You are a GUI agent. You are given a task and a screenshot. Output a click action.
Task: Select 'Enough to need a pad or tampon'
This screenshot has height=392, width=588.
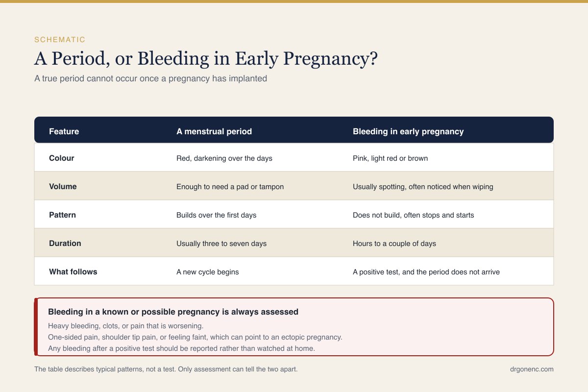tap(230, 187)
